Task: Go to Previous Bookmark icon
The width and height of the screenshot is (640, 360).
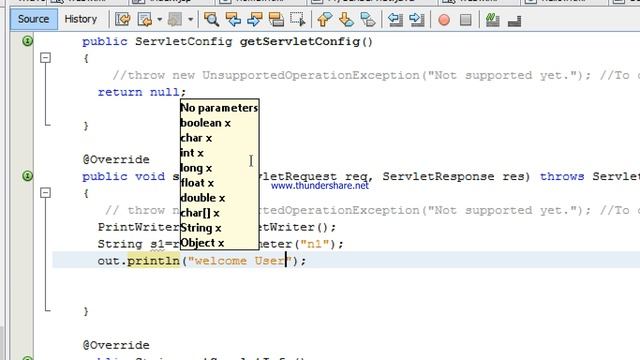Action: [x=324, y=19]
